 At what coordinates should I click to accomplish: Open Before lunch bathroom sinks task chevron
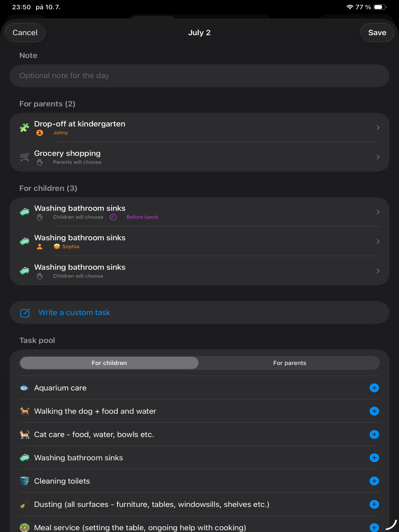coord(378,212)
